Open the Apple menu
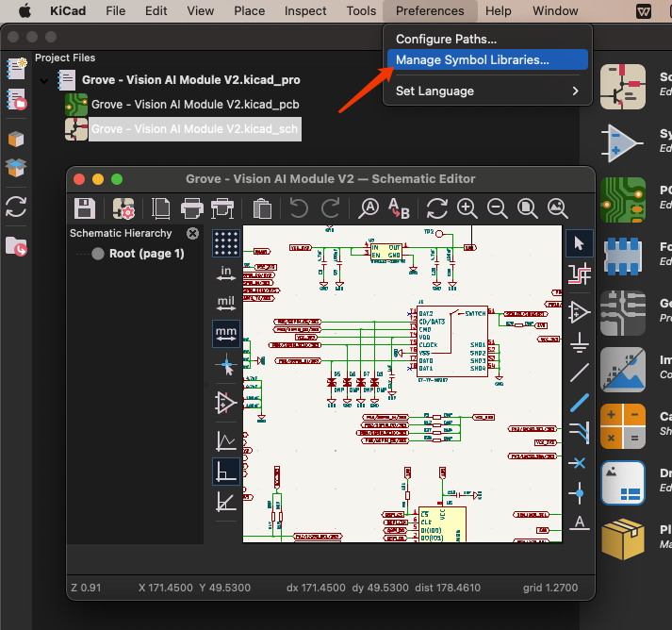 click(x=25, y=10)
